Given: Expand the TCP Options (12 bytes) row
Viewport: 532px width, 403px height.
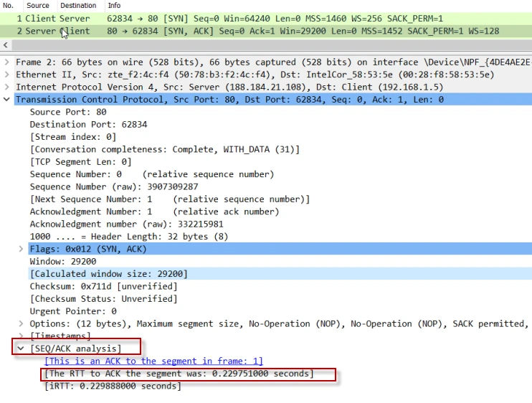Looking at the screenshot, I should pos(21,323).
